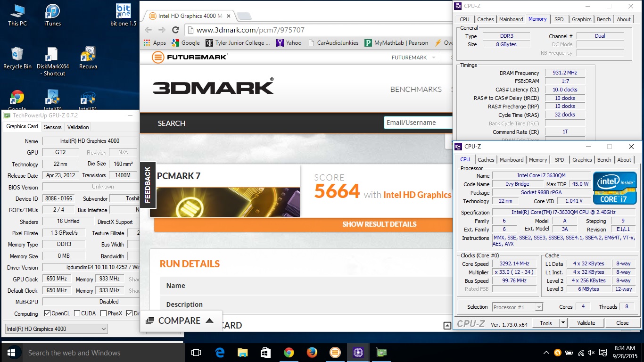
Task: Open the Store icon on the taskbar
Action: pos(265,353)
